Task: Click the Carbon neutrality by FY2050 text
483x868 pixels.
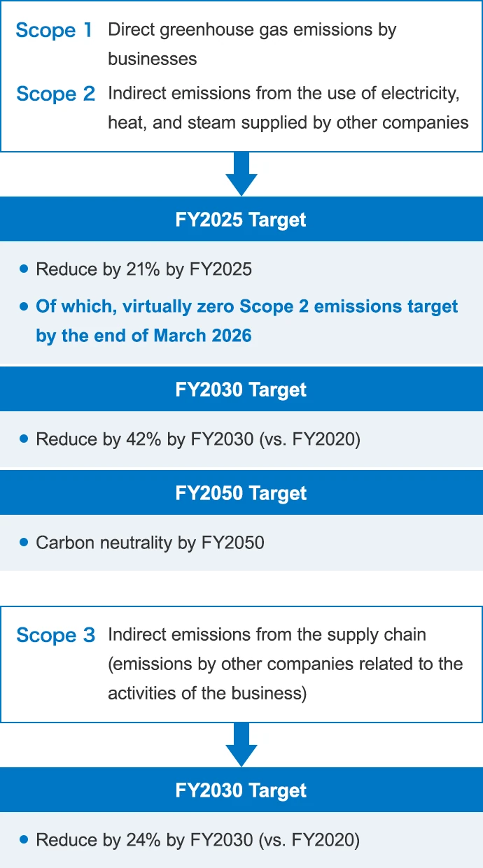Action: click(150, 543)
